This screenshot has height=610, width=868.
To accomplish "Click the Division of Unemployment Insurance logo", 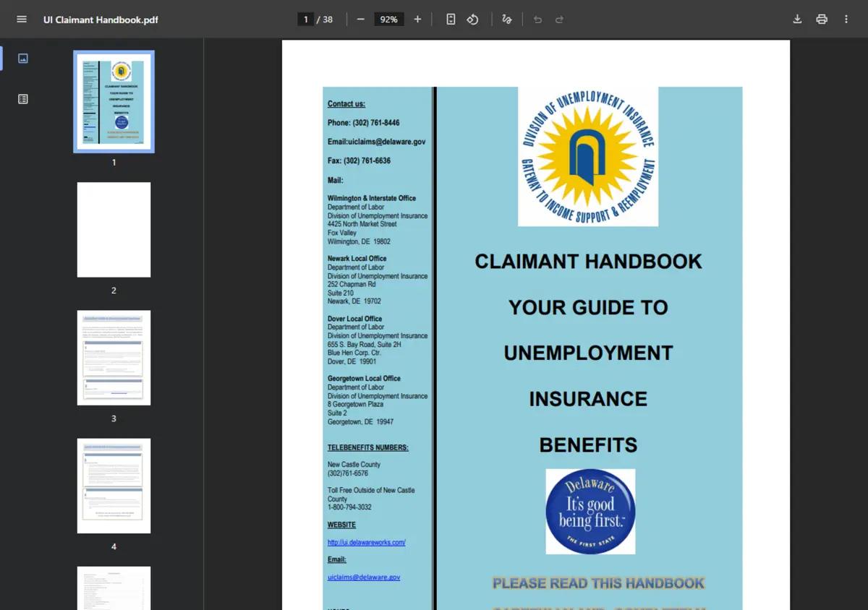I will (588, 157).
